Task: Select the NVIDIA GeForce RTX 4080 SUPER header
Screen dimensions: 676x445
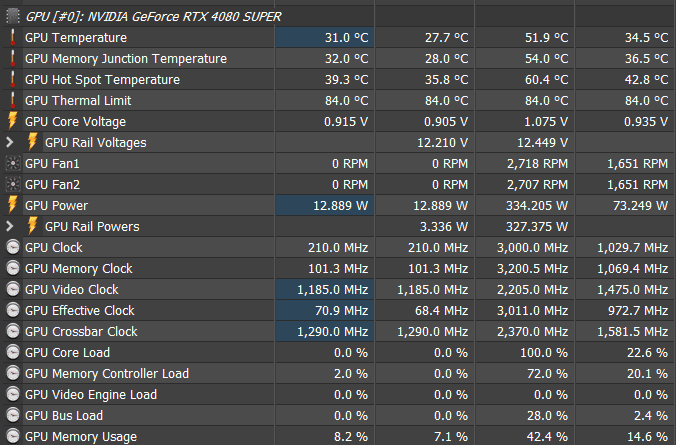Action: (153, 17)
